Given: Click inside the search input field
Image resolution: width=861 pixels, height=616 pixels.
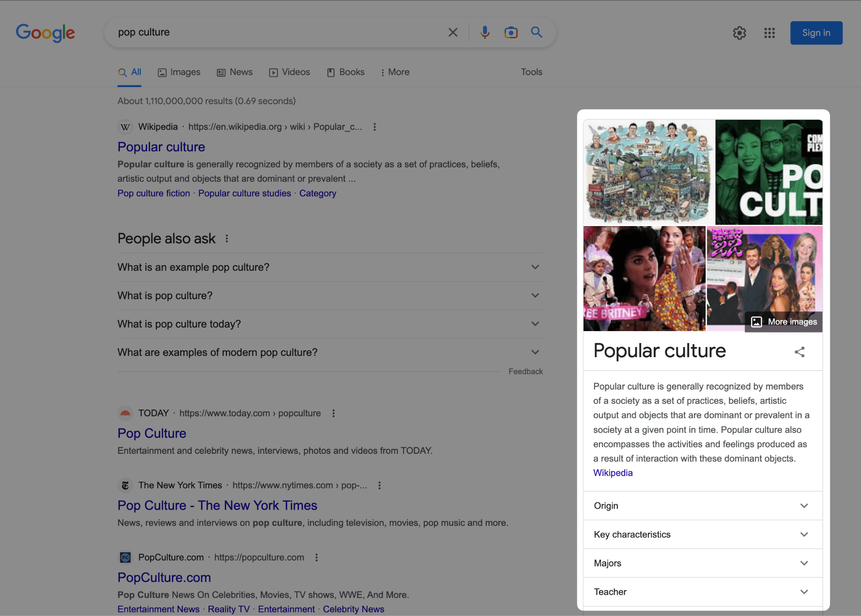Looking at the screenshot, I should click(x=273, y=32).
